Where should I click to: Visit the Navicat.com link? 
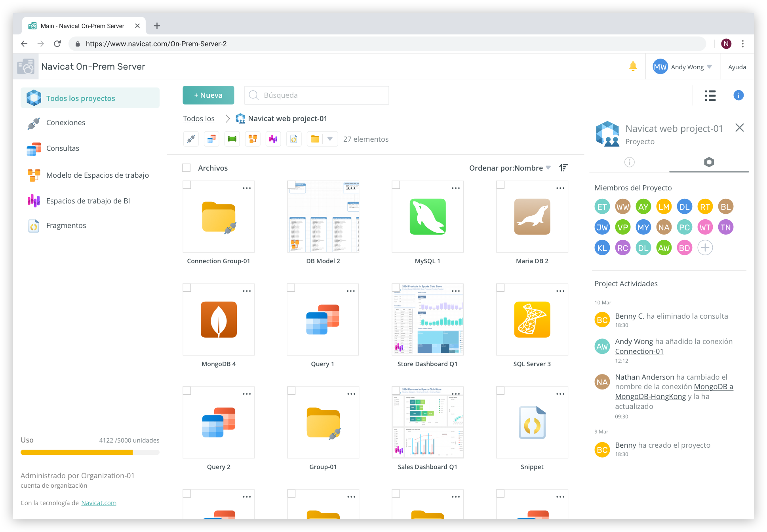99,503
